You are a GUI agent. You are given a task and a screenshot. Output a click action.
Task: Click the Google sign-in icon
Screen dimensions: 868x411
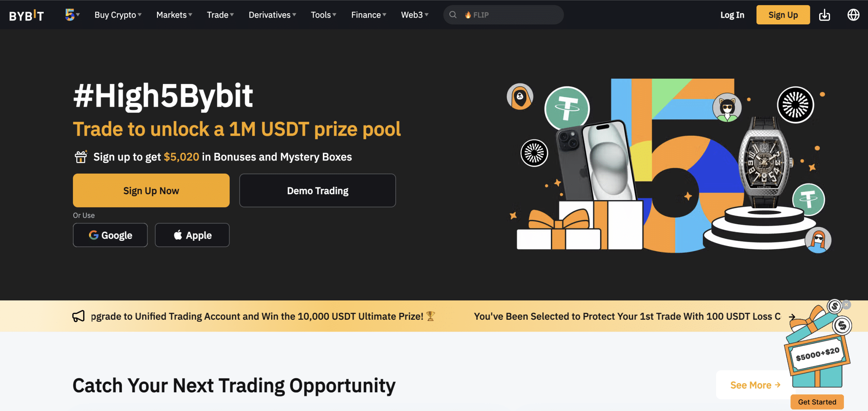tap(94, 235)
